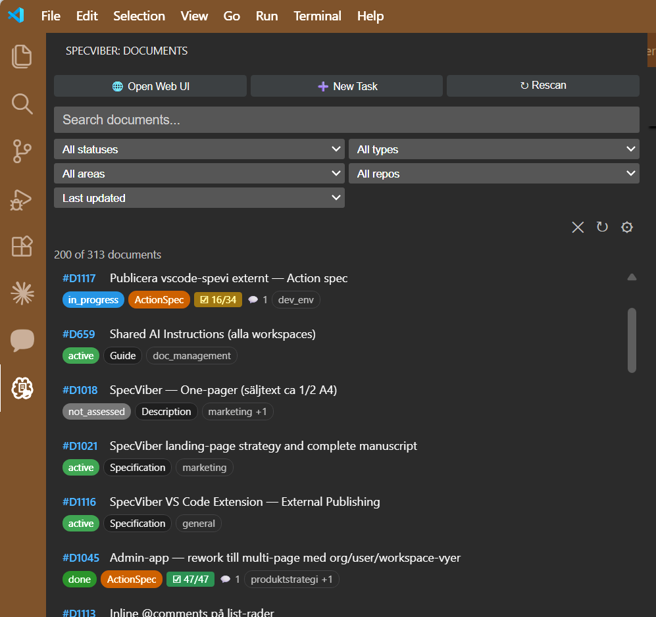Expand the All statuses dropdown
Image resolution: width=656 pixels, height=617 pixels.
pyautogui.click(x=199, y=149)
